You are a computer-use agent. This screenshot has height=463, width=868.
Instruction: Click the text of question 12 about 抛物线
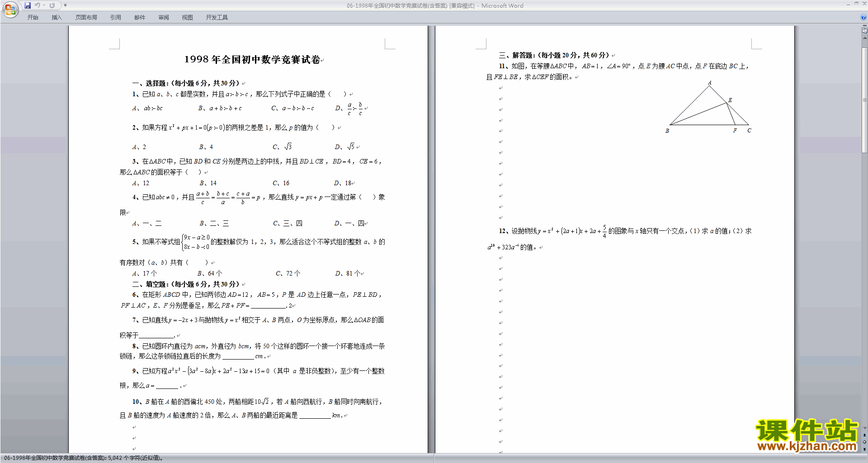(x=620, y=238)
